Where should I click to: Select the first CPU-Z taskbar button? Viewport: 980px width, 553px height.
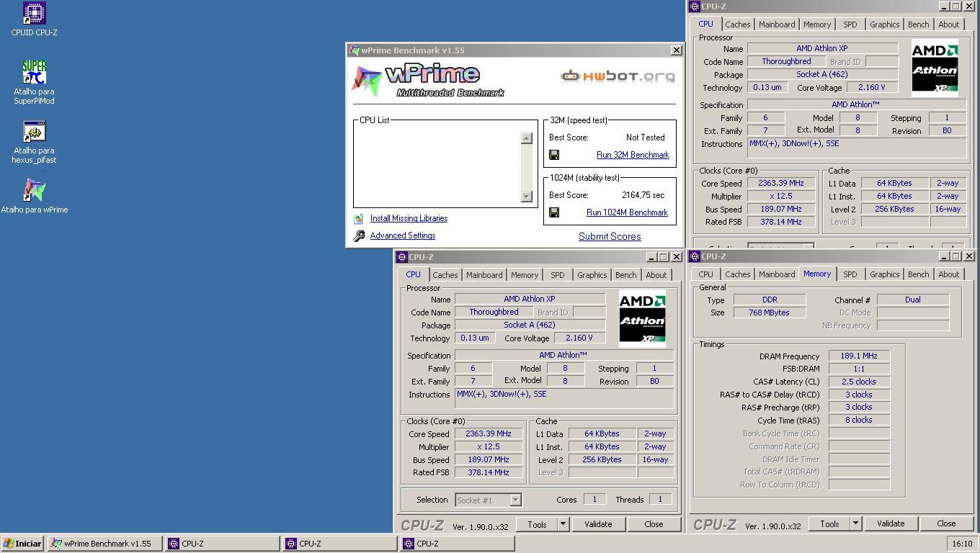223,544
